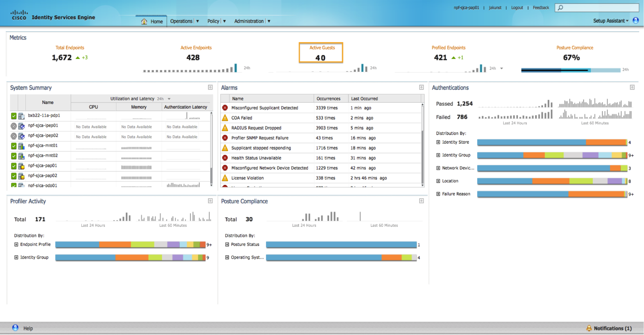Click warning icon for License Violation
Screen dimensions: 644x335
pyautogui.click(x=225, y=178)
